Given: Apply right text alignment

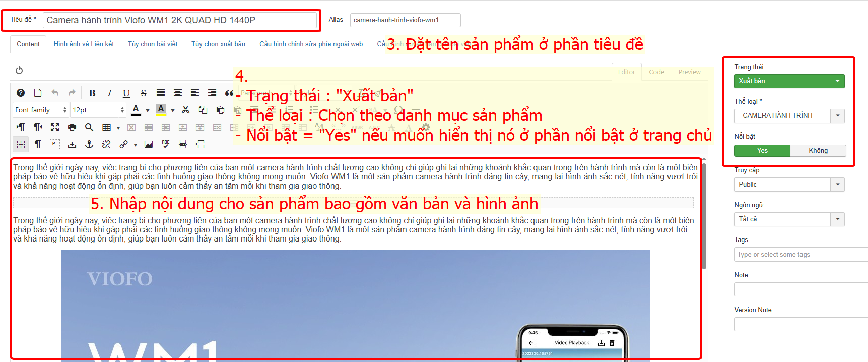Looking at the screenshot, I should pyautogui.click(x=212, y=93).
